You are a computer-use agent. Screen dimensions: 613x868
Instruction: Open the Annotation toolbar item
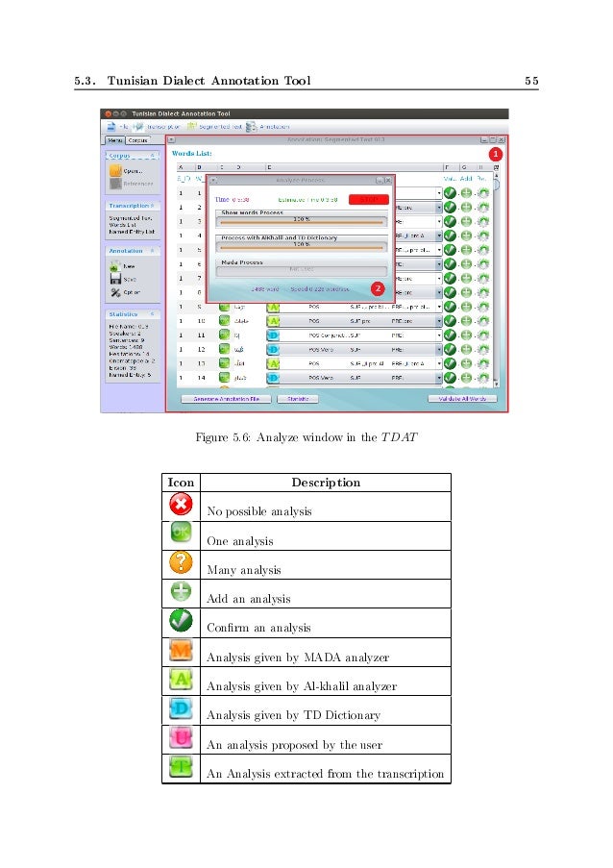(268, 127)
